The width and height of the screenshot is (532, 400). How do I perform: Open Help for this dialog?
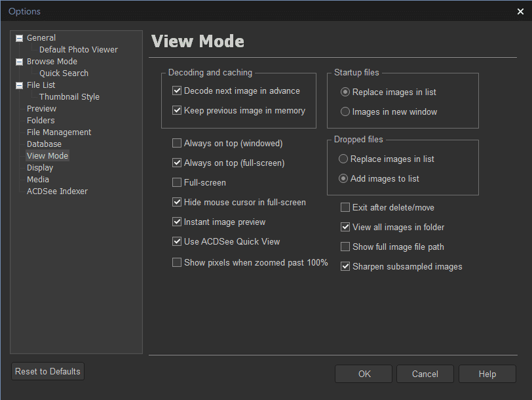(487, 374)
